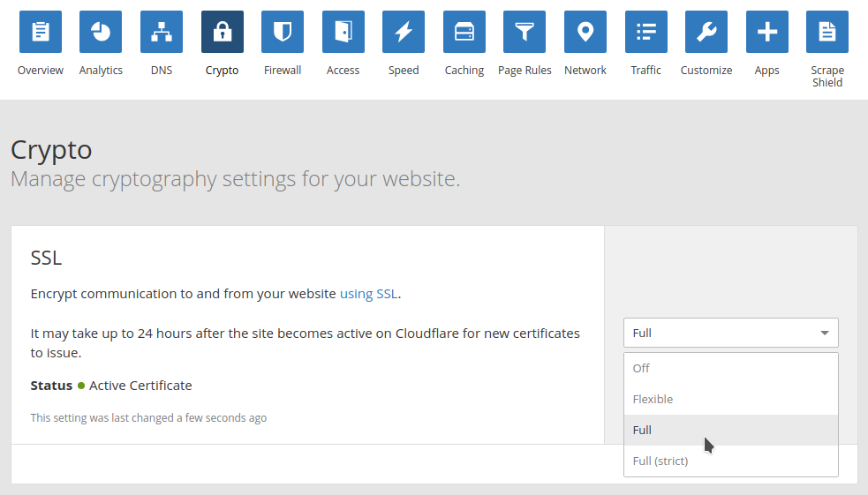Viewport: 868px width, 495px height.
Task: Open the Caching drive icon
Action: pos(464,33)
